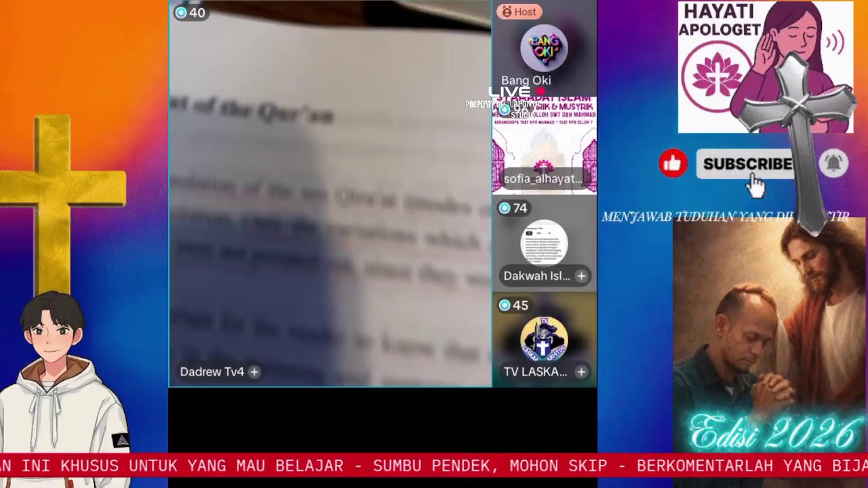Click the red thumbs-up like icon
868x488 pixels.
673,163
